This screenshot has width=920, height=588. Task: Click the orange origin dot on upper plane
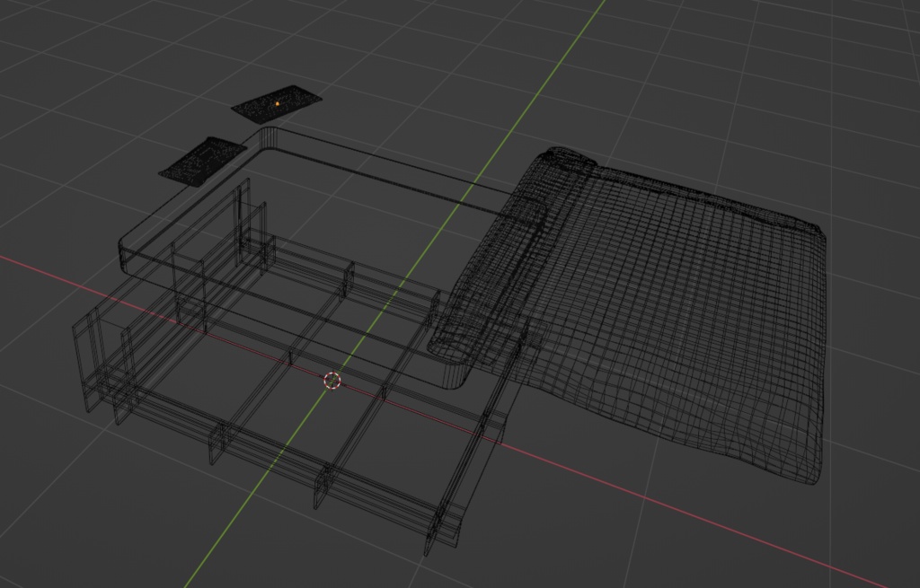click(x=278, y=104)
